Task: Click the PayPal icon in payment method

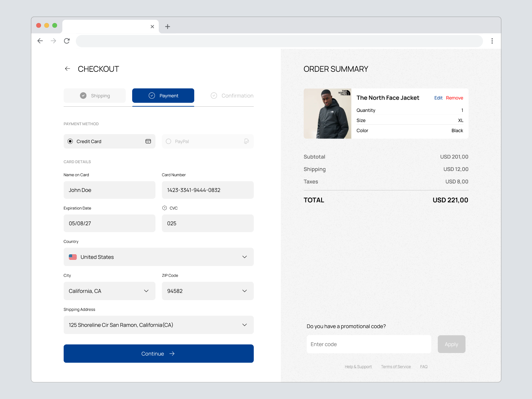Action: coord(246,141)
